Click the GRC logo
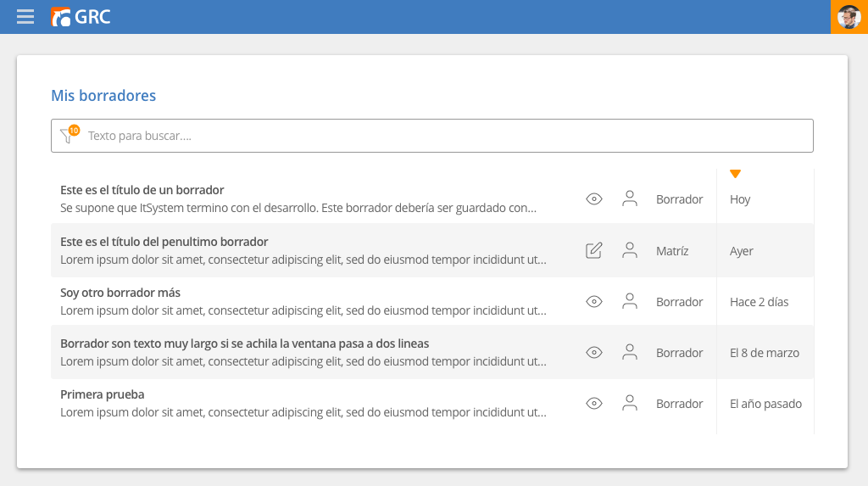This screenshot has width=868, height=486. [x=81, y=17]
